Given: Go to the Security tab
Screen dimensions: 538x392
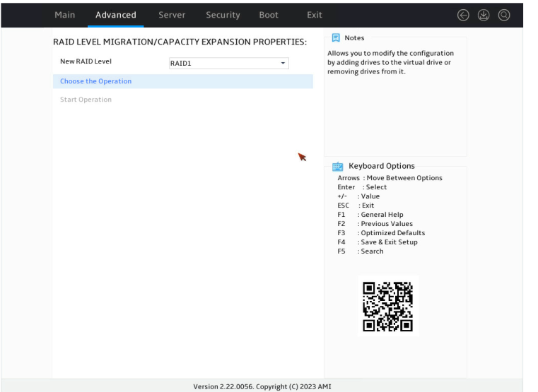Looking at the screenshot, I should [x=223, y=15].
